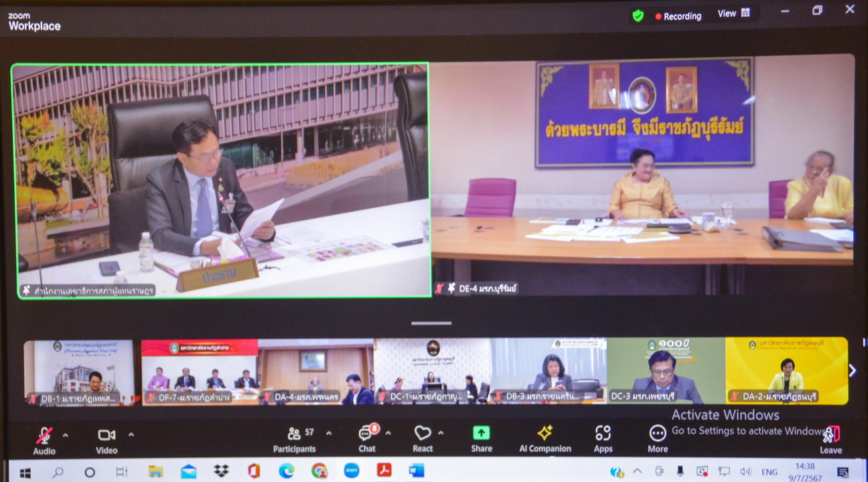The image size is (868, 482).
Task: Open the View layout menu
Action: click(x=734, y=13)
